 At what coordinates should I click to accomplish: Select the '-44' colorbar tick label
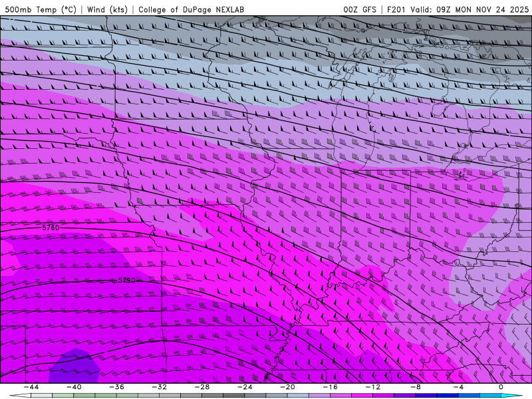tap(31, 387)
